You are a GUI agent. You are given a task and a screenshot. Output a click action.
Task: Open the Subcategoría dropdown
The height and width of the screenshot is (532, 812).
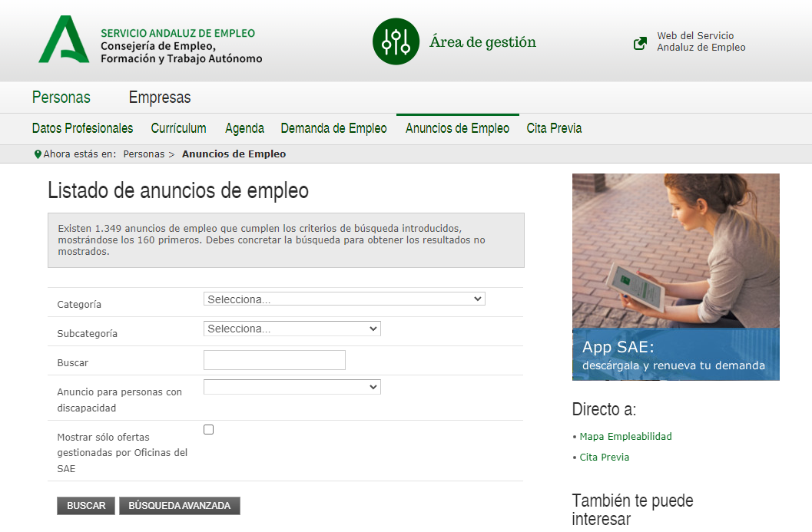click(x=292, y=328)
